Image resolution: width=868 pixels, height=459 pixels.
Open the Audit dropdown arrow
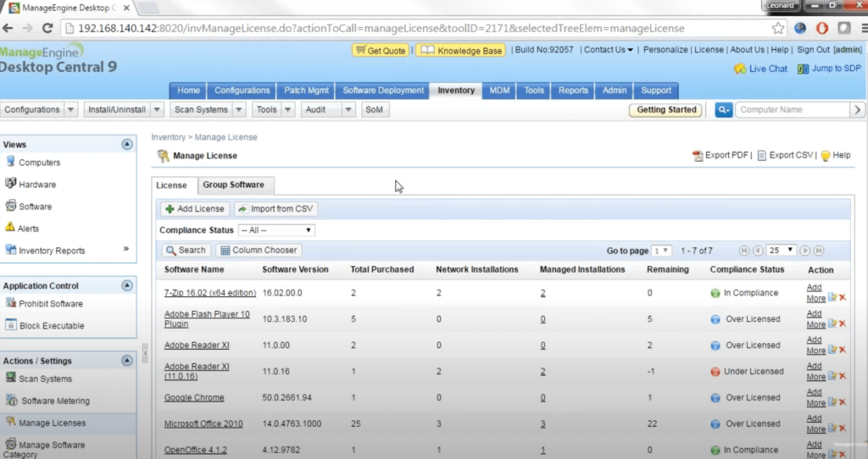point(348,109)
